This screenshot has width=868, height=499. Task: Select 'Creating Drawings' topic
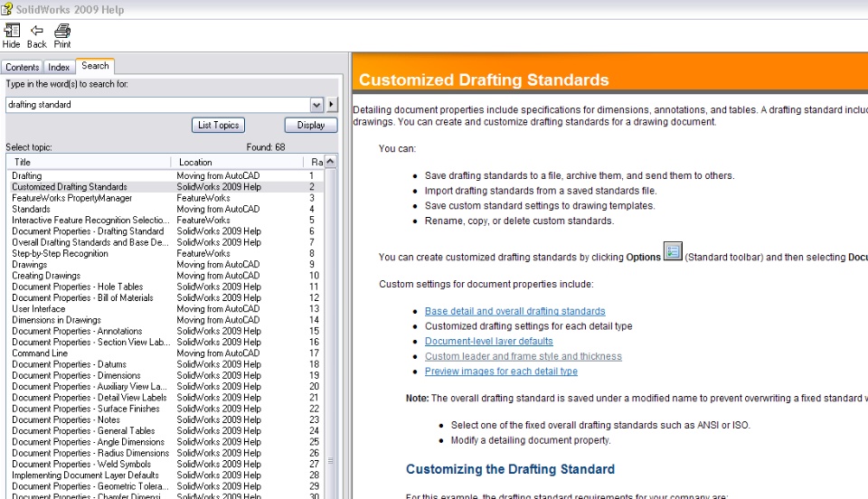pyautogui.click(x=166, y=275)
